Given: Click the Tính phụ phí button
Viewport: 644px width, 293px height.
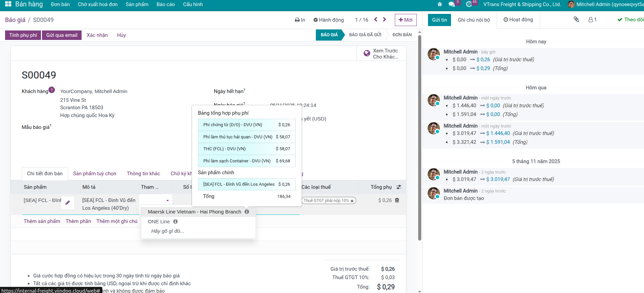Looking at the screenshot, I should click(x=23, y=35).
